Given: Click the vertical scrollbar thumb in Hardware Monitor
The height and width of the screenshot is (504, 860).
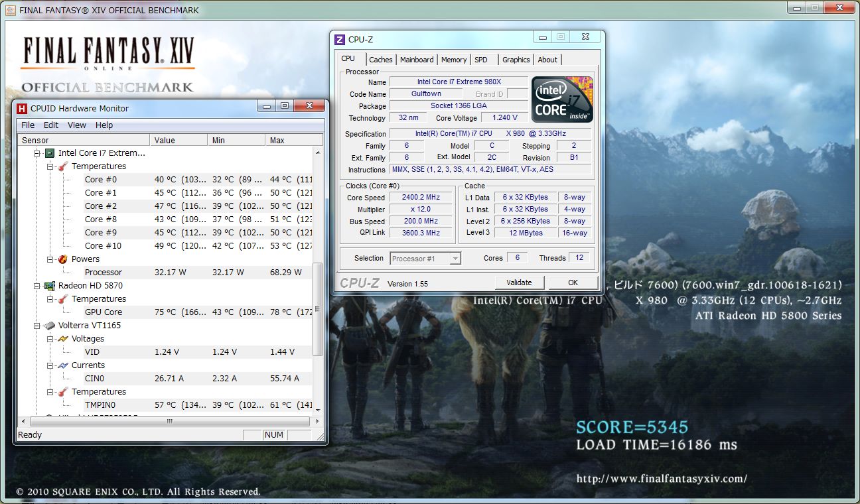Looking at the screenshot, I should (318, 310).
